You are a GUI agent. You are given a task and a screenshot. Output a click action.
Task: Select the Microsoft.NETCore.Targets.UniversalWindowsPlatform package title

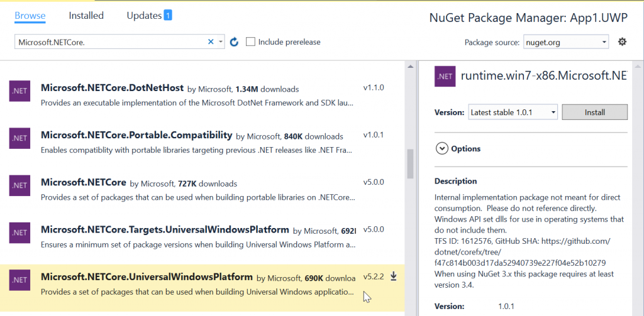point(165,229)
